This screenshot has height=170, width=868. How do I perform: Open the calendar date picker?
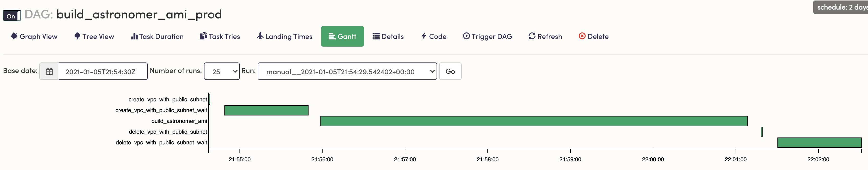click(x=49, y=71)
